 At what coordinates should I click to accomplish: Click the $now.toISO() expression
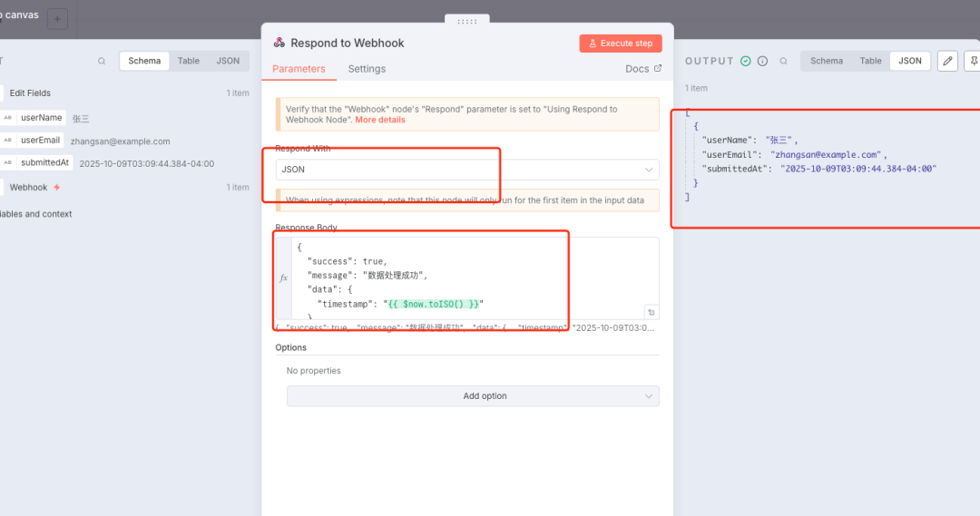point(434,304)
